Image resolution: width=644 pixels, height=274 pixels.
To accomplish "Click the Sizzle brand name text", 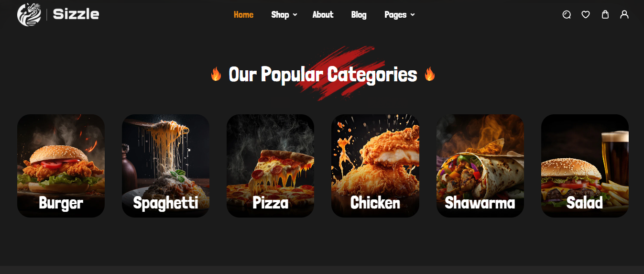I will click(76, 15).
